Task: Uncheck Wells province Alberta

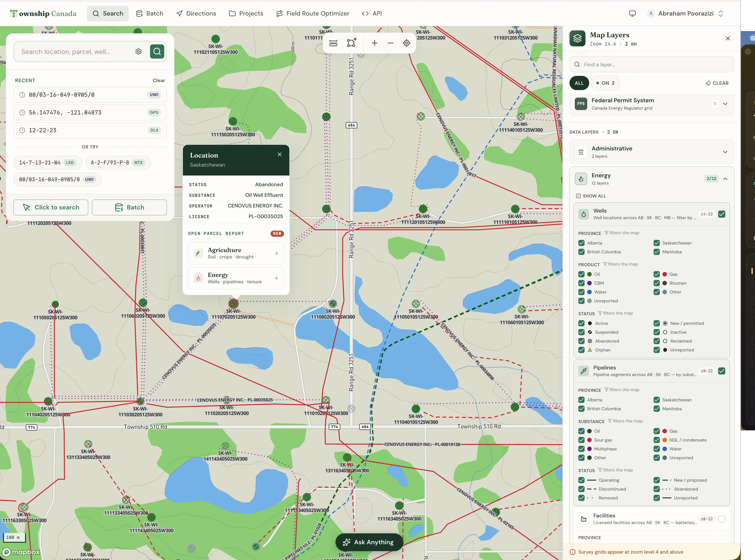Action: tap(581, 243)
